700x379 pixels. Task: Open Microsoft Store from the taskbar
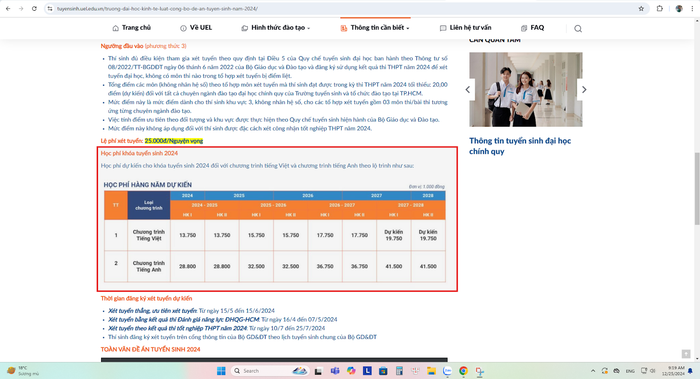pyautogui.click(x=383, y=371)
